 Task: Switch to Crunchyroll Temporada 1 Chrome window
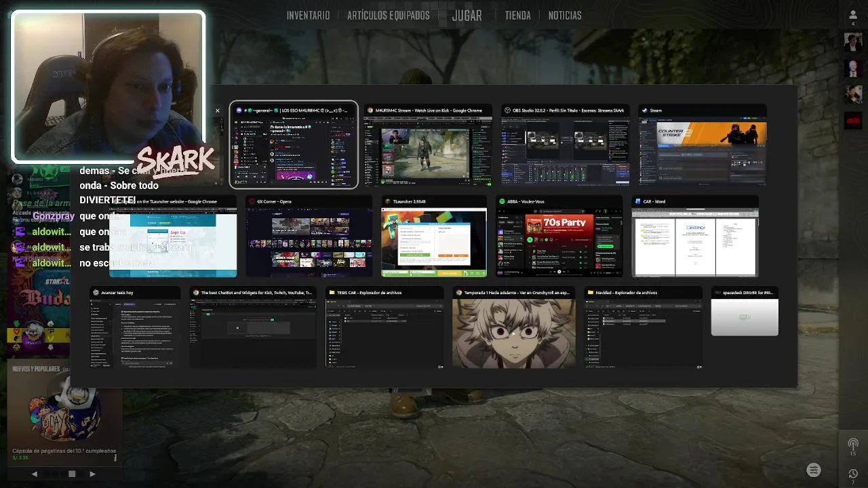coord(513,328)
